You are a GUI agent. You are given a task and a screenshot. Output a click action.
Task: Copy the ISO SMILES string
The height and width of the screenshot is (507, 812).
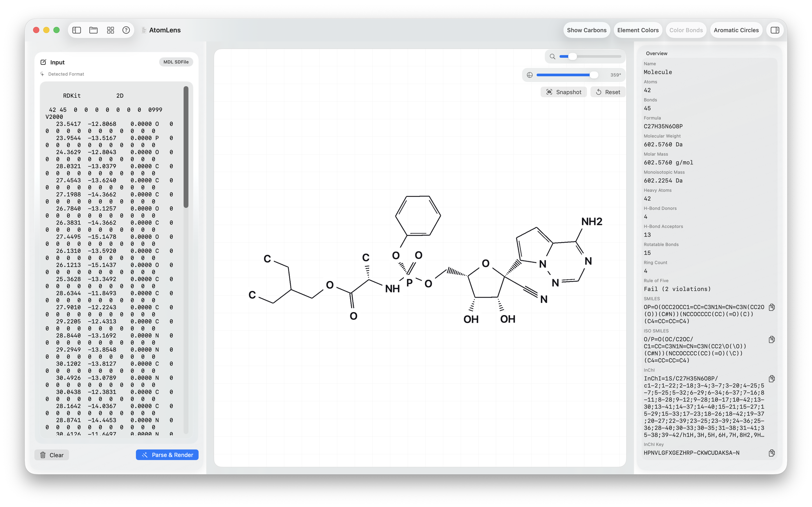click(x=771, y=339)
